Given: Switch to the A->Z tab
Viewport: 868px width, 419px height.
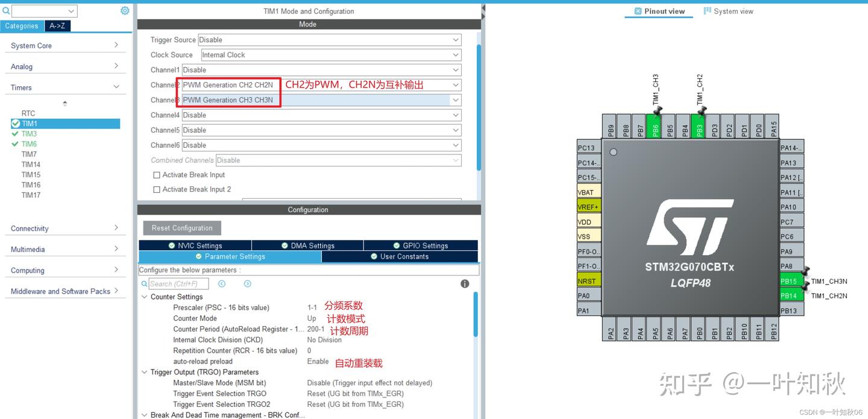Looking at the screenshot, I should coord(57,25).
